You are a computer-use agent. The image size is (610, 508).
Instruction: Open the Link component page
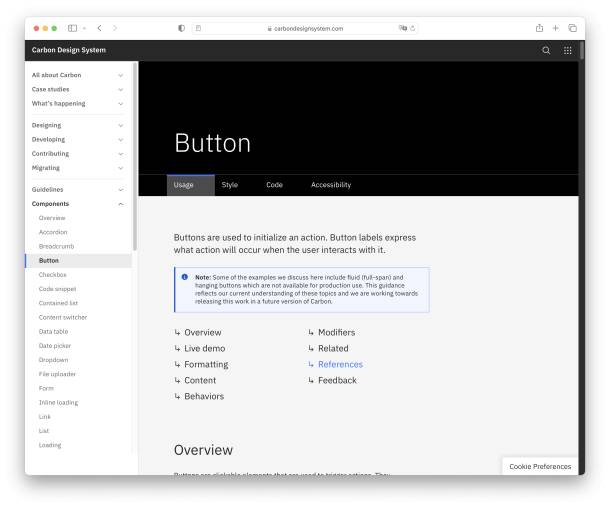coord(45,417)
